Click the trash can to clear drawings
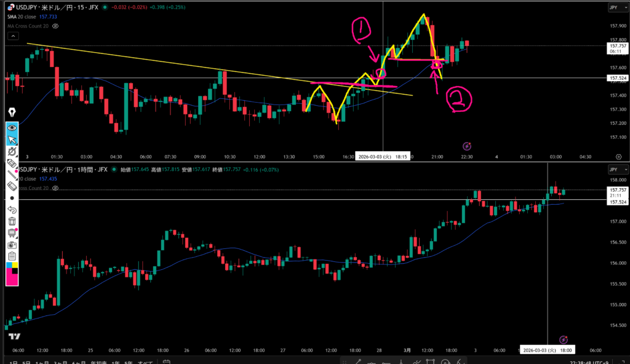 12,221
